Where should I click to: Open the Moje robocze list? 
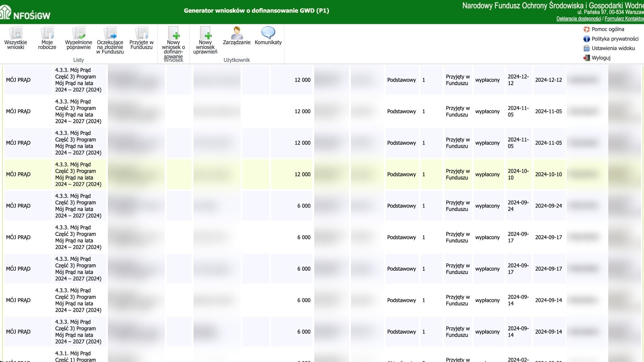point(47,38)
